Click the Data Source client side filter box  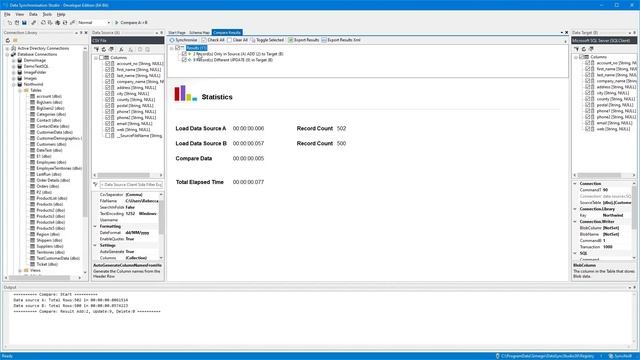click(131, 184)
